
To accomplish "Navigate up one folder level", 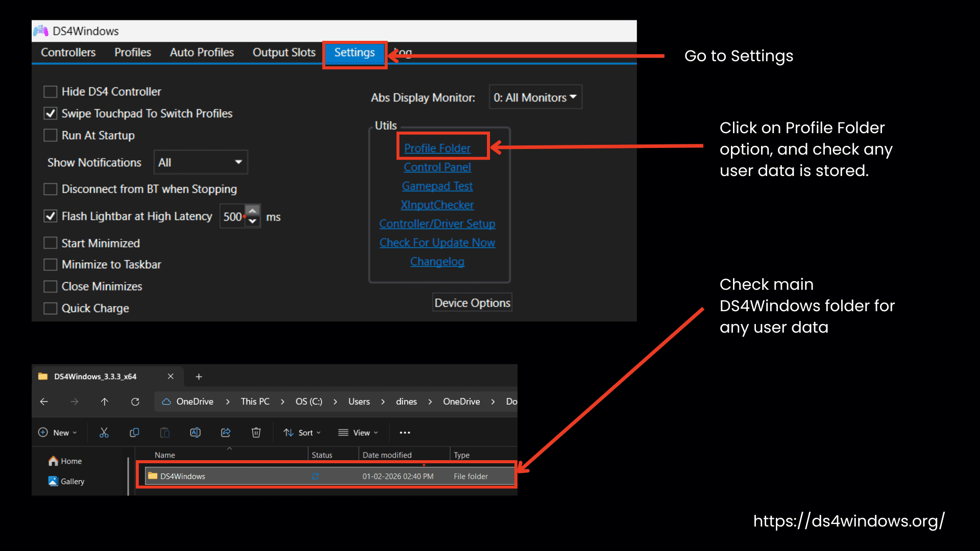I will click(105, 402).
